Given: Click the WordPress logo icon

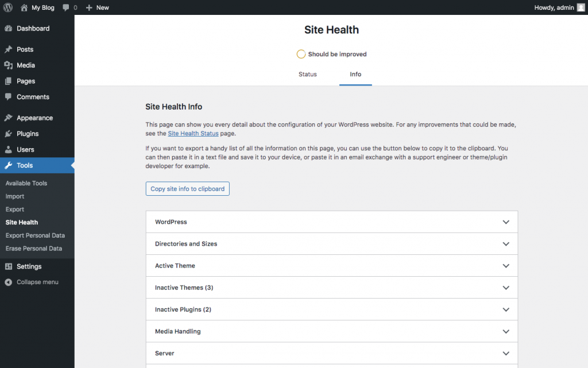Looking at the screenshot, I should pyautogui.click(x=8, y=7).
